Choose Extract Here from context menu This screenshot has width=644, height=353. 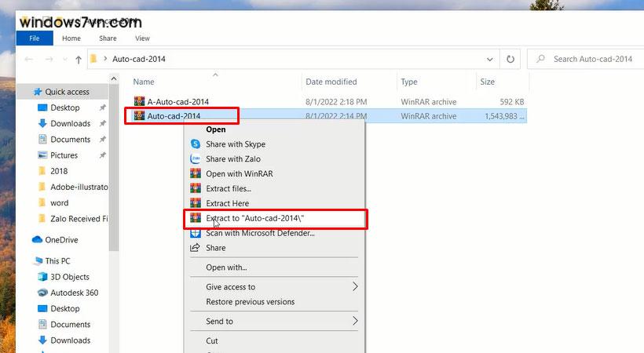227,203
